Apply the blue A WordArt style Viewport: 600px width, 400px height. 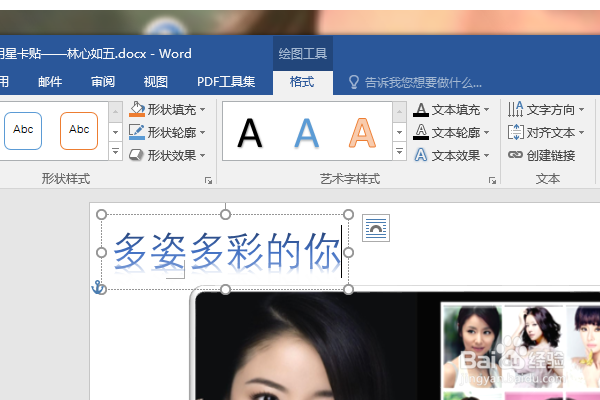(x=306, y=133)
